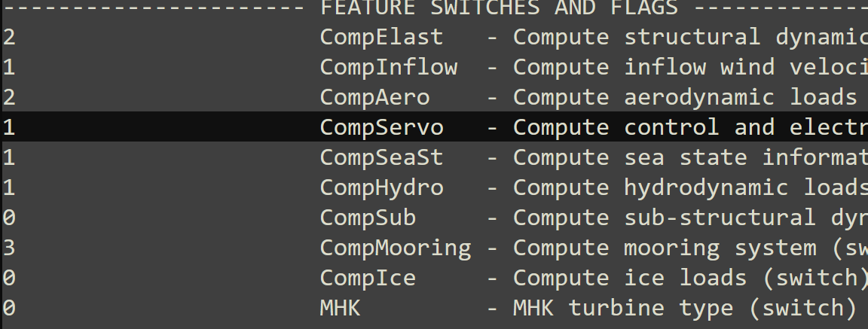Click the value 1 beside CompInflow
The width and height of the screenshot is (868, 329).
(x=8, y=67)
